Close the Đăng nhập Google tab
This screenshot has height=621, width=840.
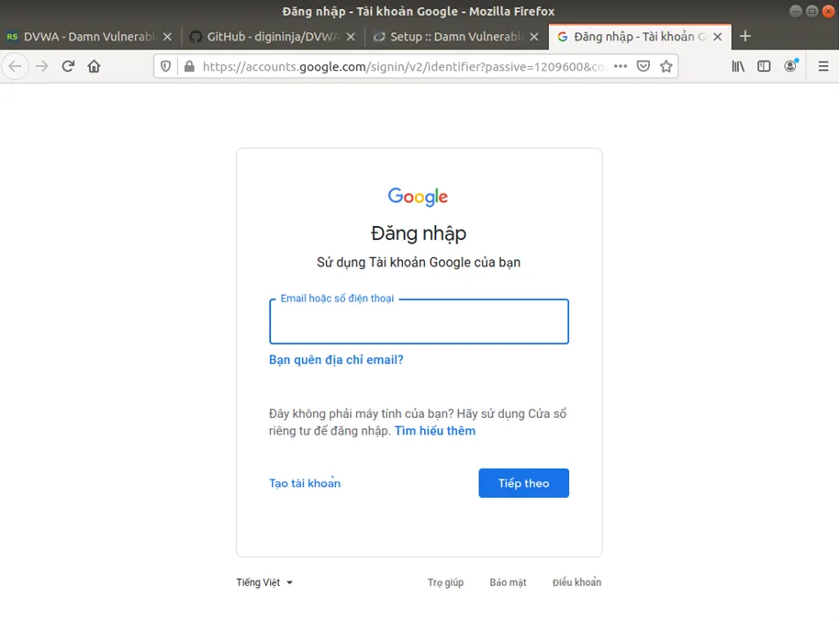pos(717,37)
